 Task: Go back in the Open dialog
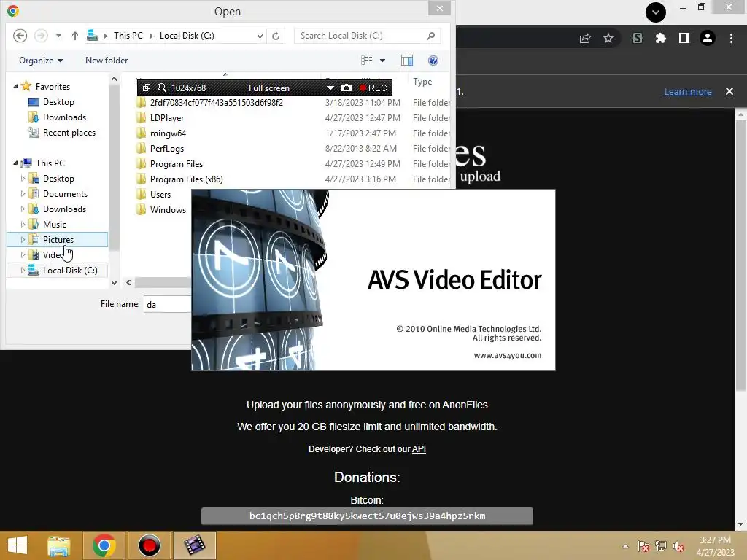(20, 36)
